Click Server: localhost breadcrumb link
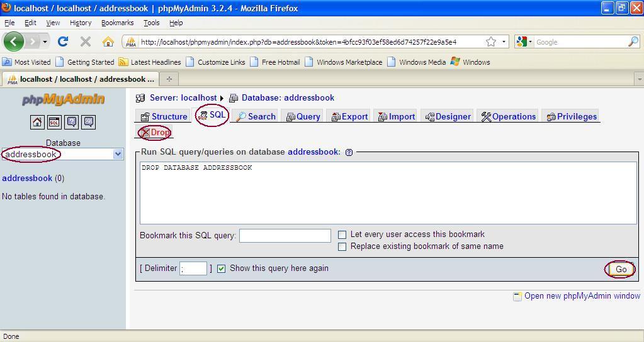Viewport: 644px width, 342px height. point(183,98)
